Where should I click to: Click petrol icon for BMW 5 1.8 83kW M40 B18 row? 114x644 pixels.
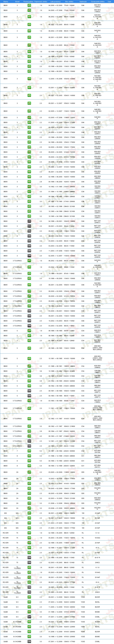29,331
